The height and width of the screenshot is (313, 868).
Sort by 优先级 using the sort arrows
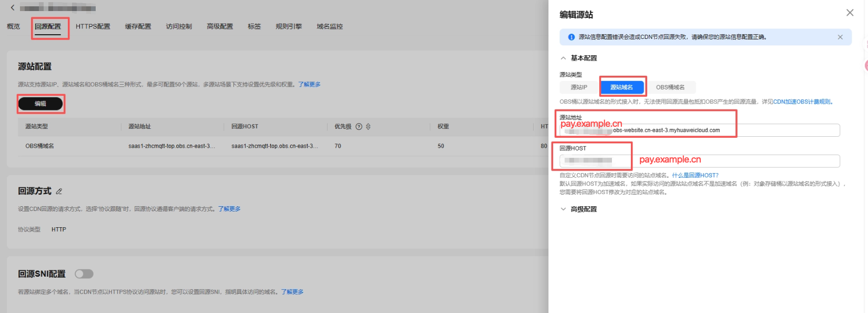tap(368, 126)
